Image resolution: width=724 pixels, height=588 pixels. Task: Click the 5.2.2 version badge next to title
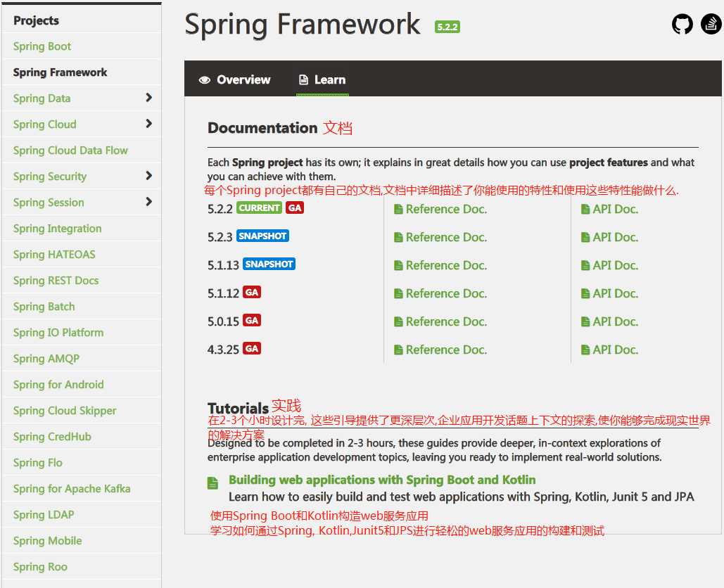point(447,27)
